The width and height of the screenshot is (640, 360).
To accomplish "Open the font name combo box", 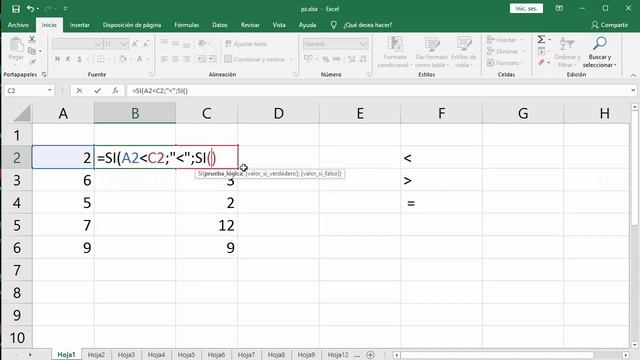I will [x=78, y=44].
